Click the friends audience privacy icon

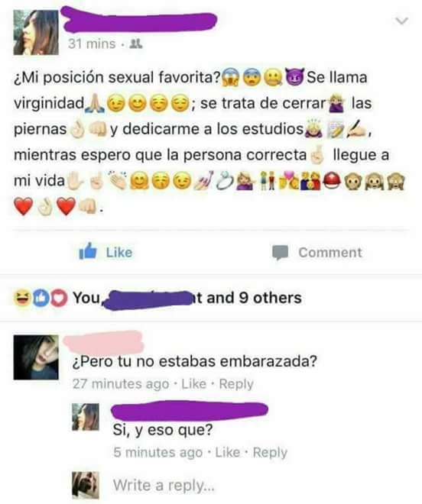135,44
